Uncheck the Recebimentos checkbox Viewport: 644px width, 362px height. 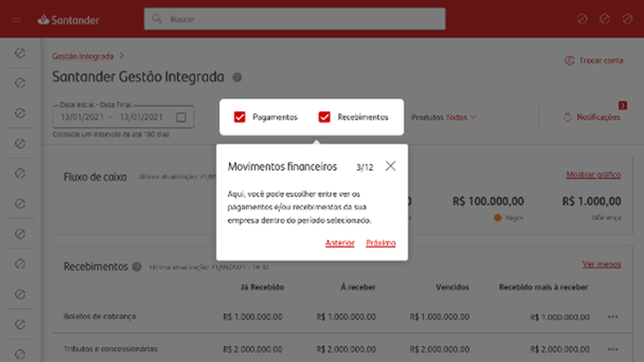(x=324, y=117)
